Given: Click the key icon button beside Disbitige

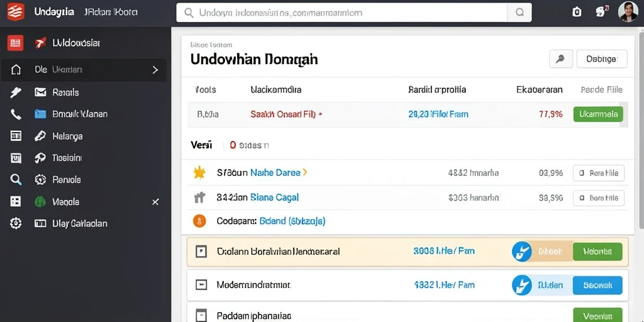Looking at the screenshot, I should point(560,59).
